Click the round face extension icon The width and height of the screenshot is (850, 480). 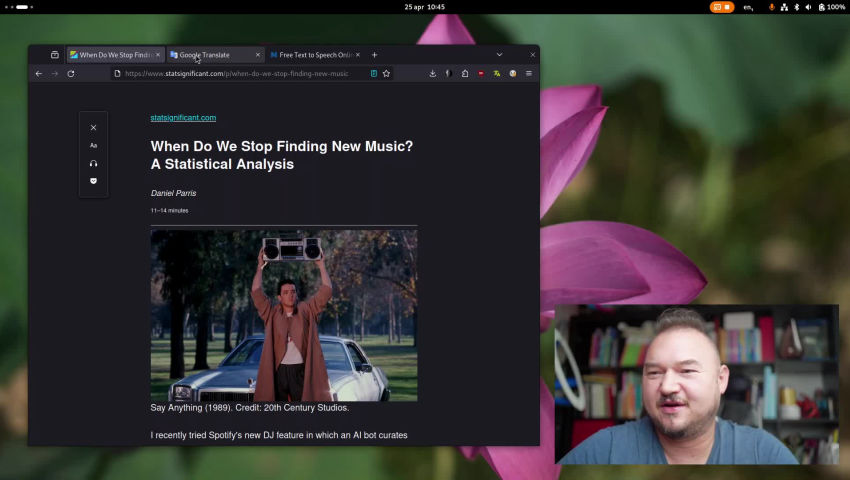(x=513, y=74)
